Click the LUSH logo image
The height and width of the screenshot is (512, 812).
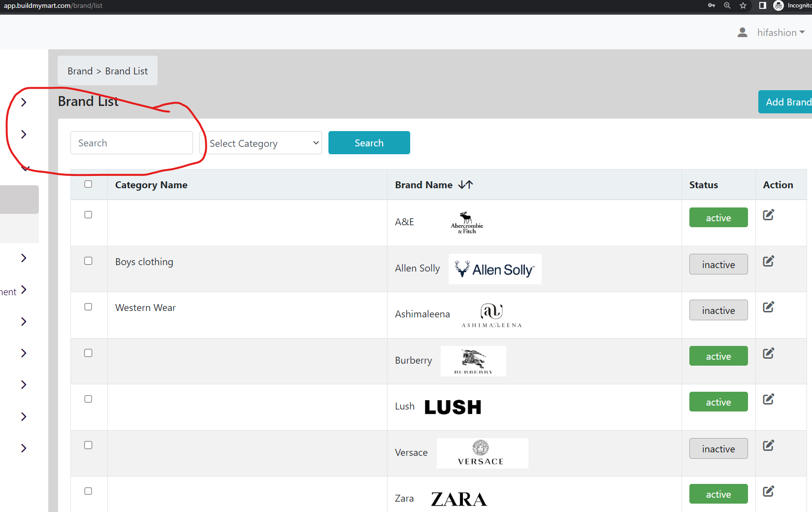pyautogui.click(x=453, y=407)
